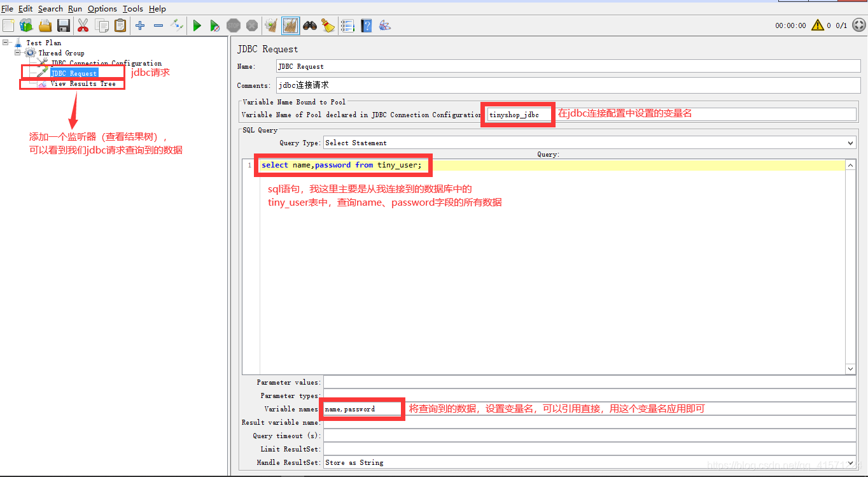Image resolution: width=868 pixels, height=477 pixels.
Task: Start the test with green play icon
Action: 197,25
